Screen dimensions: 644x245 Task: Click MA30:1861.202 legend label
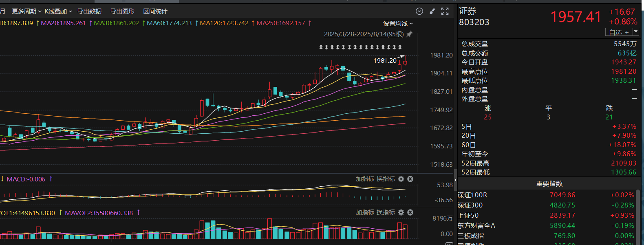tap(116, 23)
